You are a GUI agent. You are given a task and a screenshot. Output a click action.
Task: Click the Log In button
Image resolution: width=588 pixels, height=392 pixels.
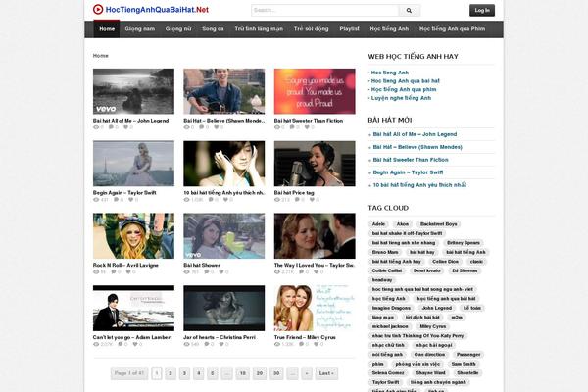click(x=482, y=10)
